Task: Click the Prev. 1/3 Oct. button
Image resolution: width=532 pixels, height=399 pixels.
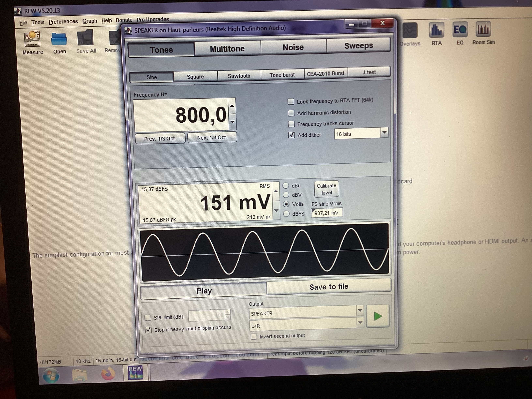Action: point(160,139)
